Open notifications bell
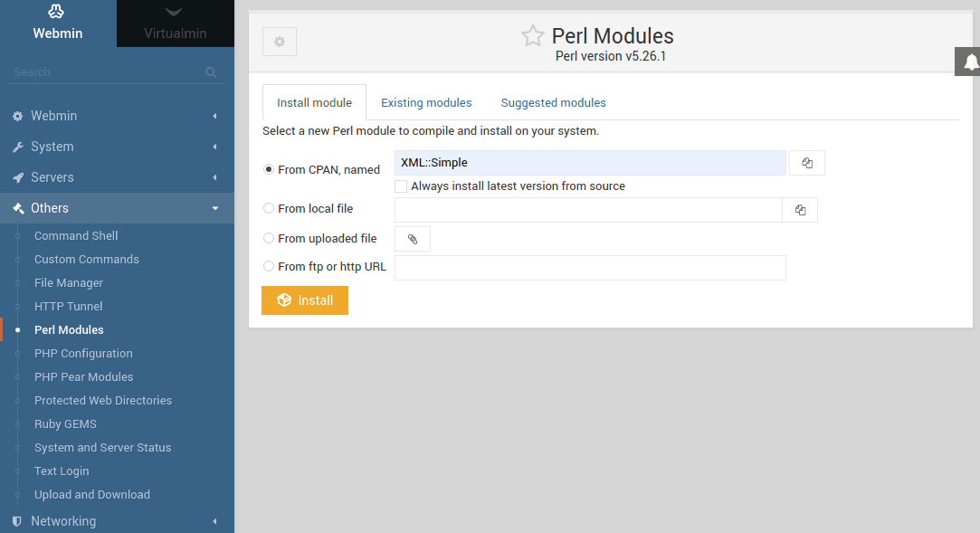 coord(969,62)
